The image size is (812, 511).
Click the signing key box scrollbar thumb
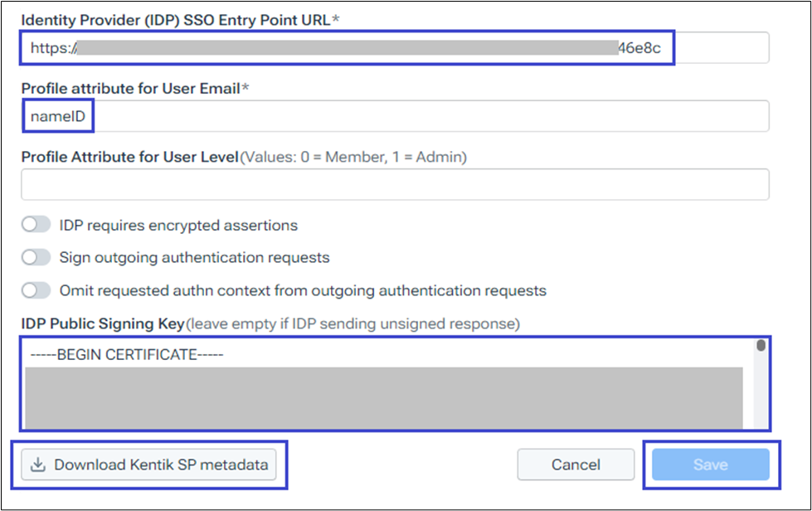click(x=761, y=347)
